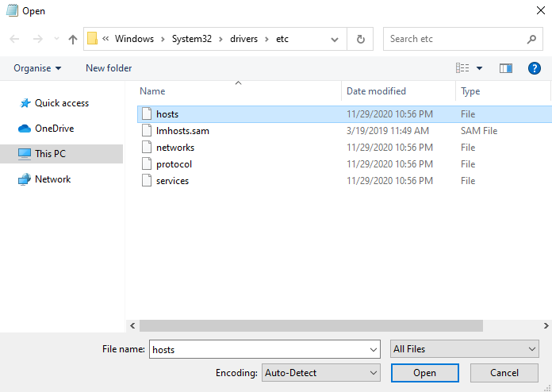The width and height of the screenshot is (552, 392).
Task: Open OneDrive in the navigation pane
Action: pos(46,129)
